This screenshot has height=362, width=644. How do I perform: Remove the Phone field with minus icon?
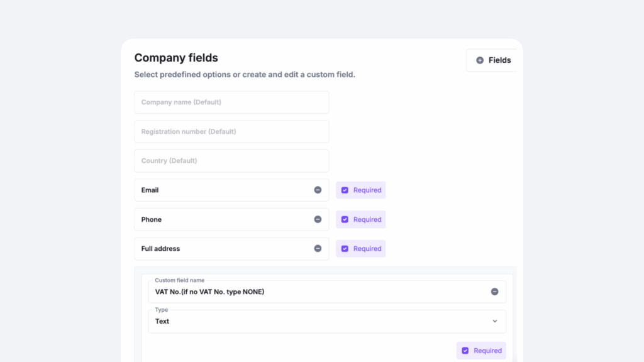pyautogui.click(x=318, y=219)
